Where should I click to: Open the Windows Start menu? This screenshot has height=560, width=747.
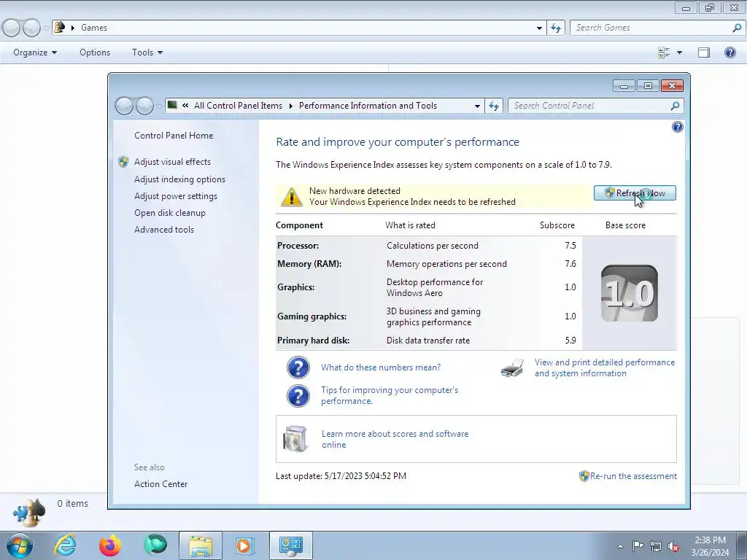point(20,545)
